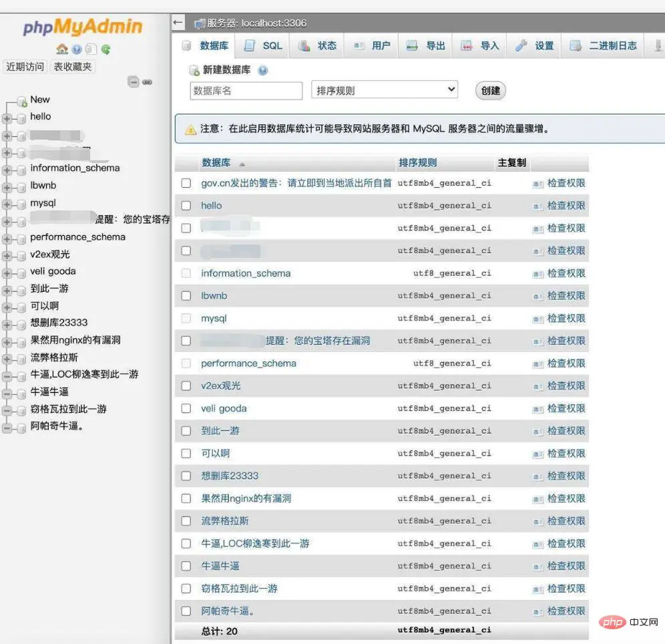Click the 数据库名 name input field
Viewport: 665px width, 644px height.
(x=246, y=90)
